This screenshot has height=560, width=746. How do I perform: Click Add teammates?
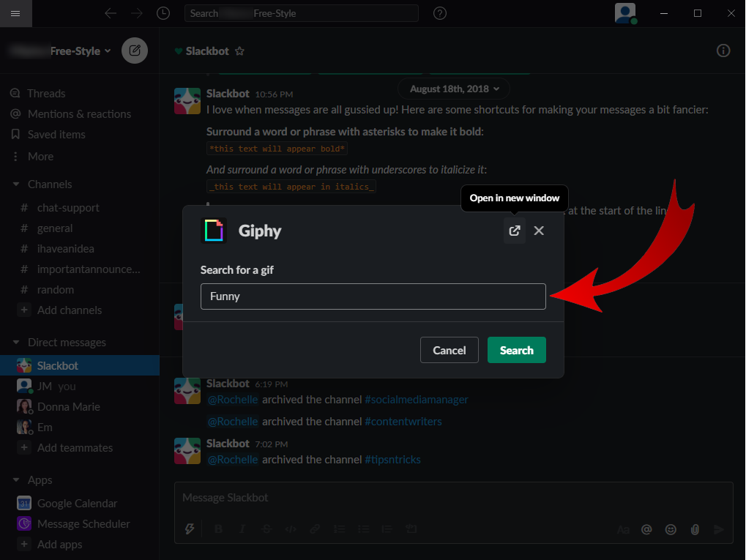[75, 448]
